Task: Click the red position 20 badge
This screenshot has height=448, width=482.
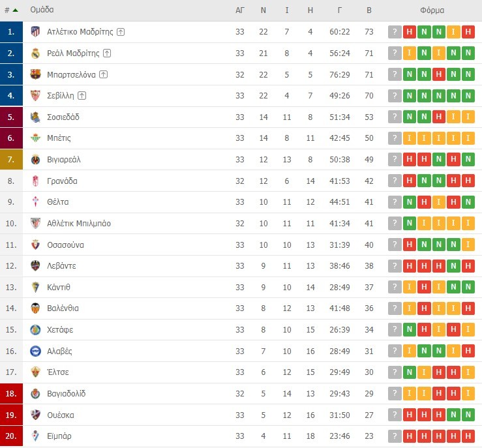Action: 11,436
